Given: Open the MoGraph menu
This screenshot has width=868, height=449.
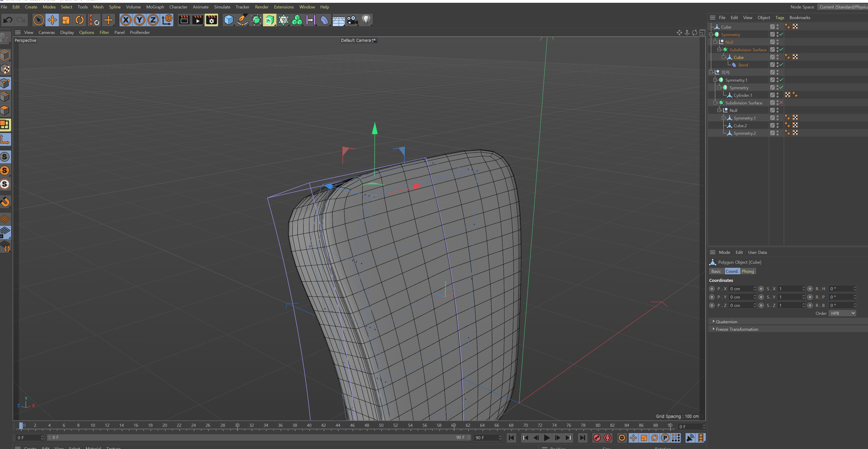Looking at the screenshot, I should 155,7.
